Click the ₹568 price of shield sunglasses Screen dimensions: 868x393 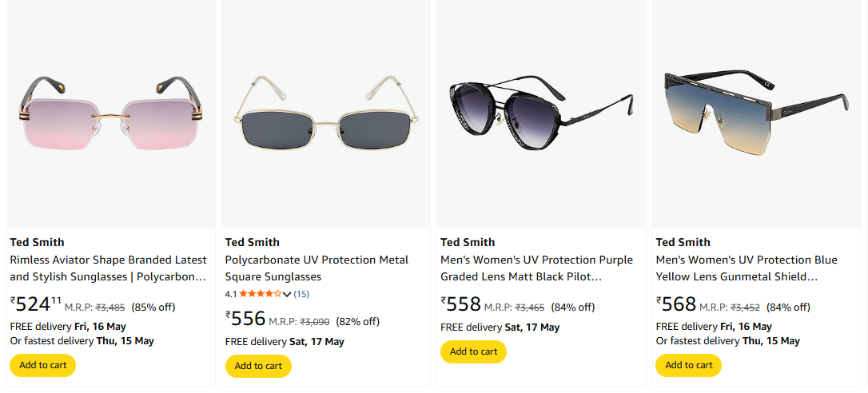point(678,304)
